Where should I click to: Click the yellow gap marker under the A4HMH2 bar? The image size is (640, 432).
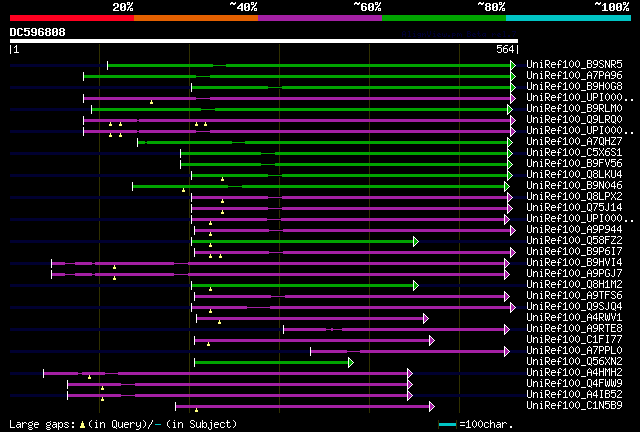click(89, 377)
